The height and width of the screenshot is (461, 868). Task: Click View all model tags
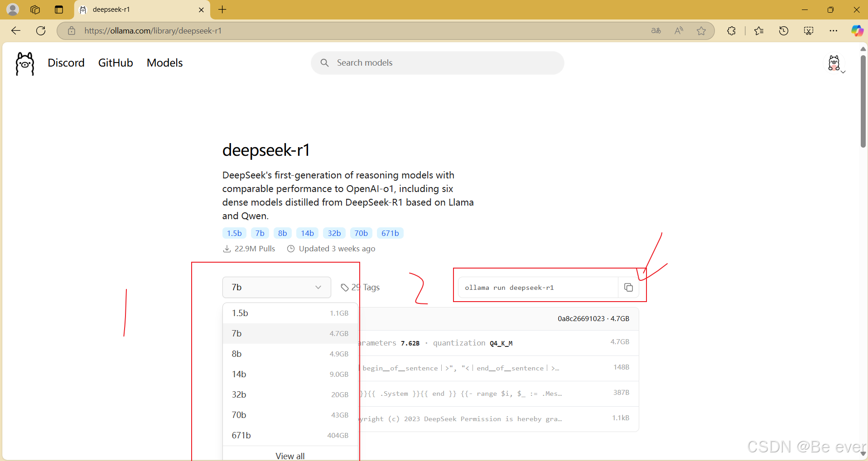(290, 456)
